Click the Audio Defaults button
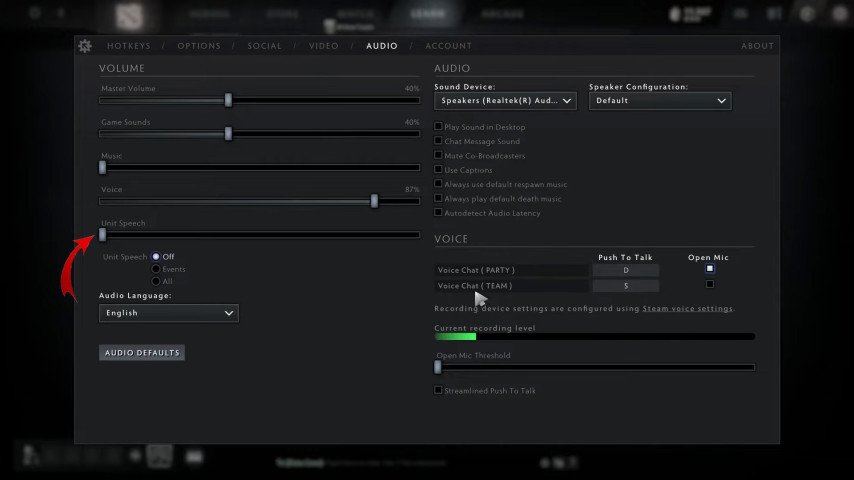Viewport: 854px width, 480px height. [x=142, y=353]
